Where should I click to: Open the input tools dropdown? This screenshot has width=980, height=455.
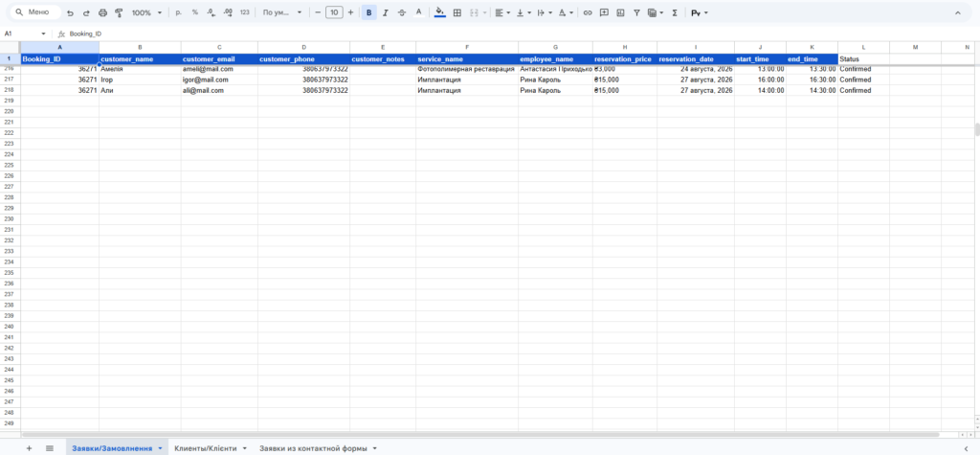700,12
